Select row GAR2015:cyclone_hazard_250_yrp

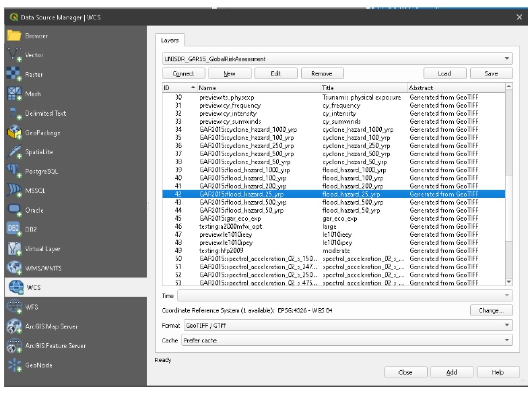pos(334,146)
